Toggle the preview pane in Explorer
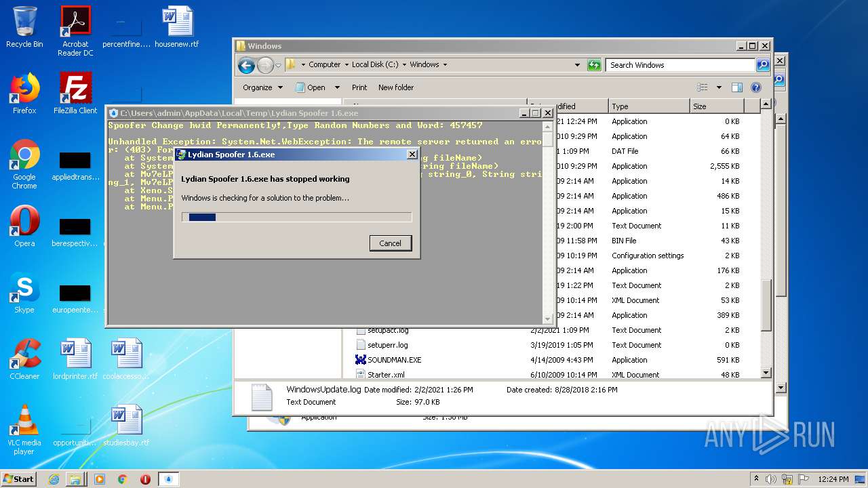 tap(737, 87)
